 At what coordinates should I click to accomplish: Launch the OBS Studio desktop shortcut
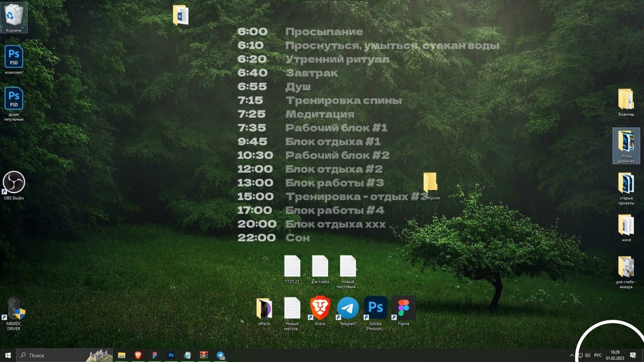click(13, 186)
